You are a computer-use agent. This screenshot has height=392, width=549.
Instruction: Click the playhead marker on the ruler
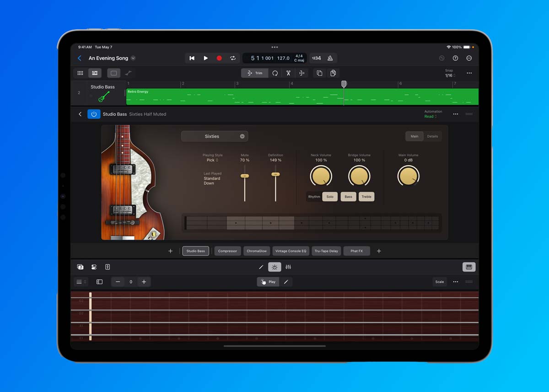pos(344,84)
